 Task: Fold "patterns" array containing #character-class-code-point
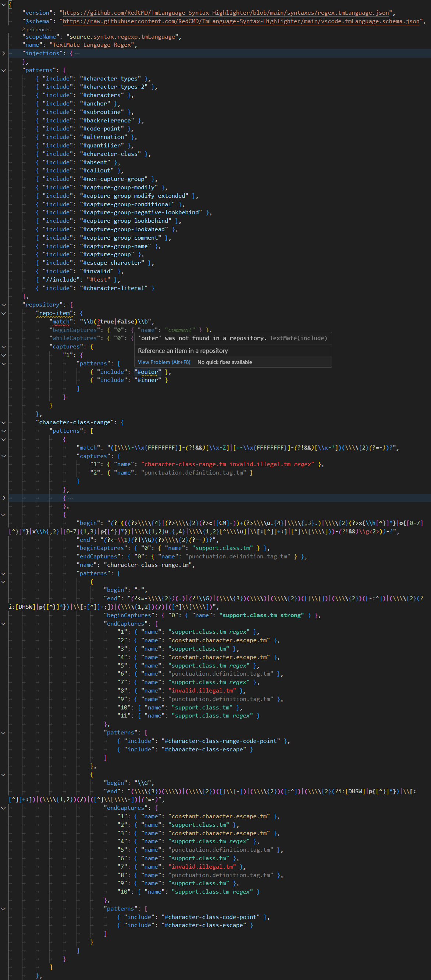4,908
